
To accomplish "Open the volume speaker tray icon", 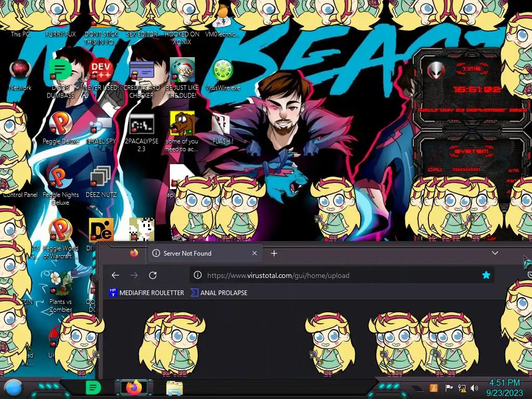I will (474, 388).
